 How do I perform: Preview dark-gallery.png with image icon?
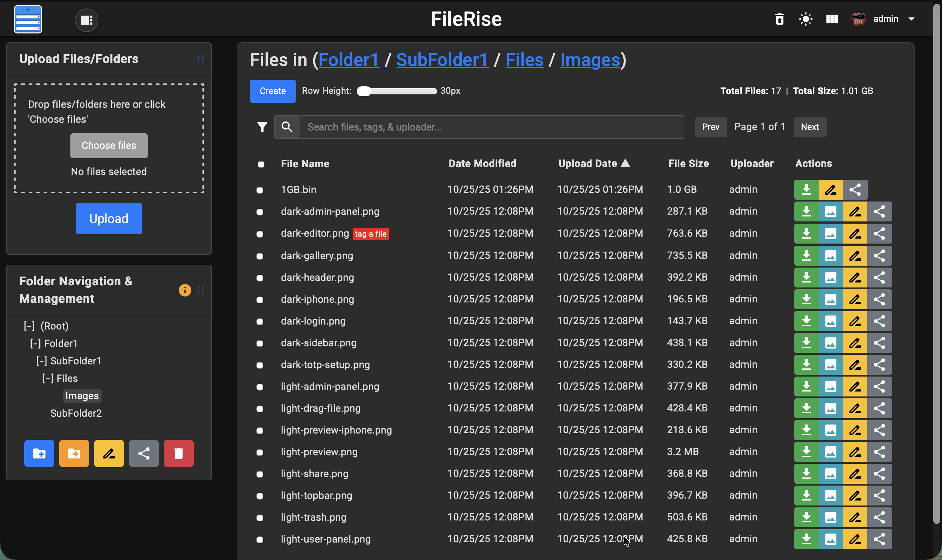point(830,256)
